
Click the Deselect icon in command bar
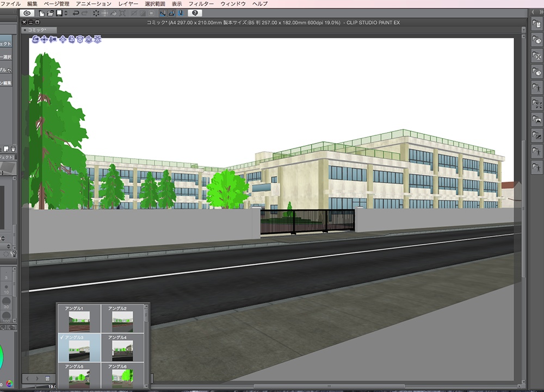click(134, 13)
